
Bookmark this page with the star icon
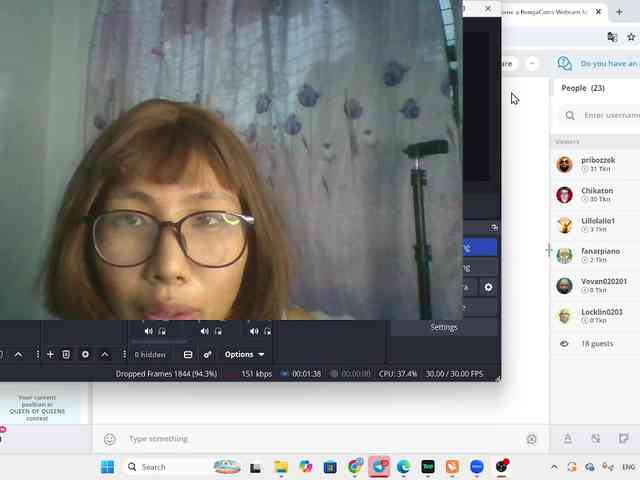631,37
